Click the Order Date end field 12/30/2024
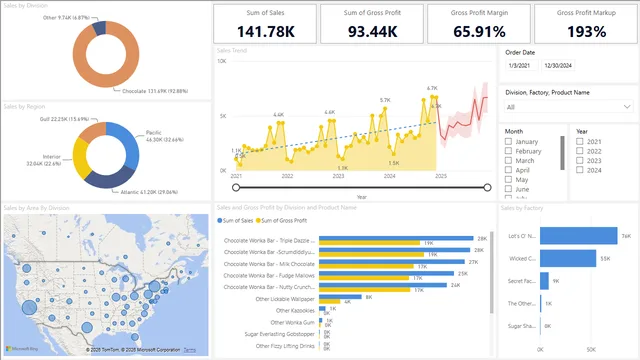The height and width of the screenshot is (360, 640). coord(558,65)
